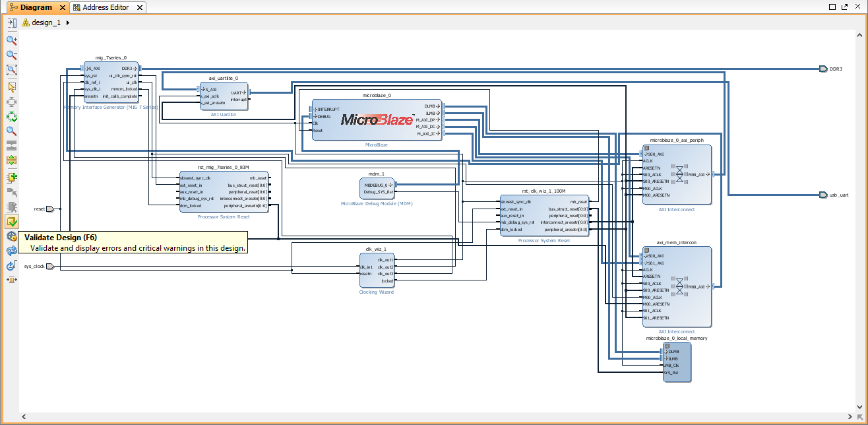Click the "rst_clk_wiz_1_100M" block title
Screen dimensions: 868x425
545,191
